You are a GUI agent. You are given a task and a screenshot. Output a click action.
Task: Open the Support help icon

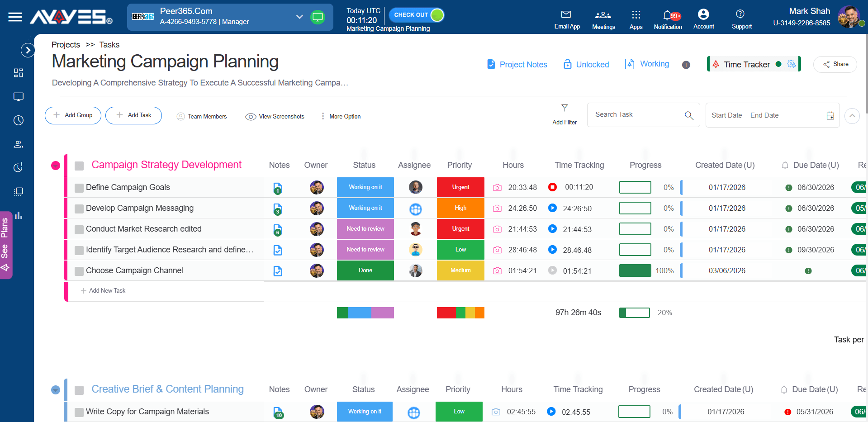[741, 20]
